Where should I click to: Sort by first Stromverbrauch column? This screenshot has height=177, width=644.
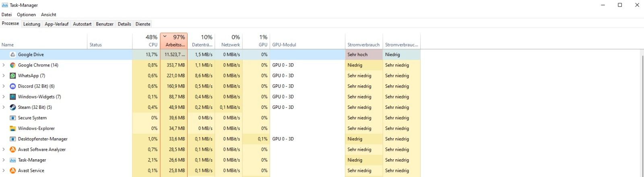[363, 41]
